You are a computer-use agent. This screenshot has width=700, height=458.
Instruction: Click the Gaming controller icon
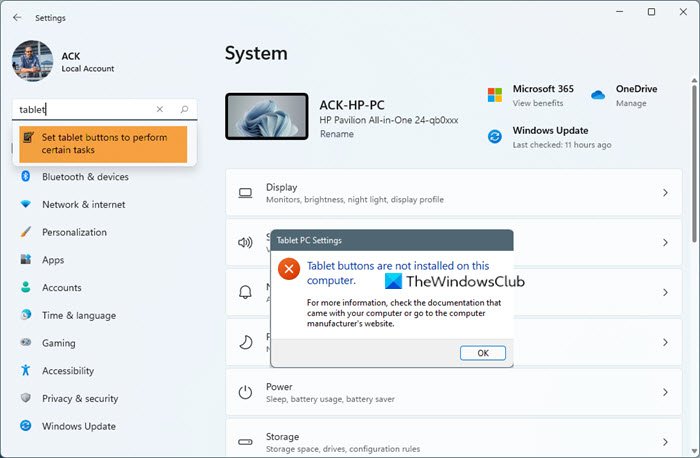click(x=25, y=342)
